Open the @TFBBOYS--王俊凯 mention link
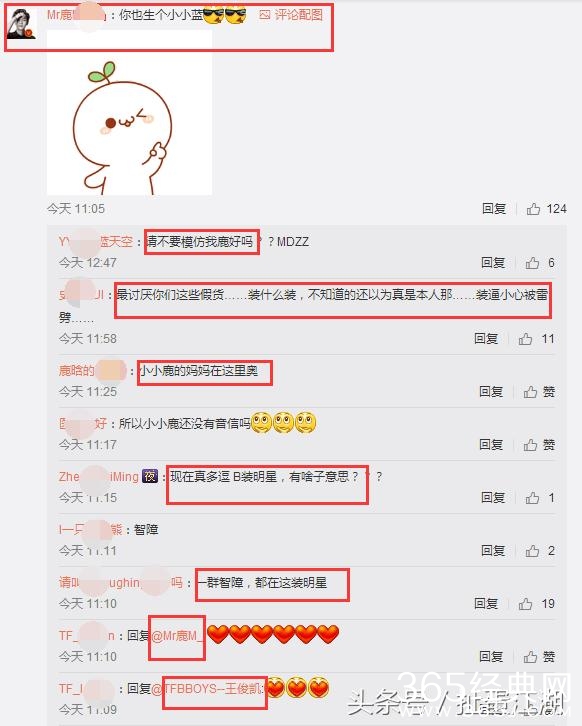 point(207,689)
